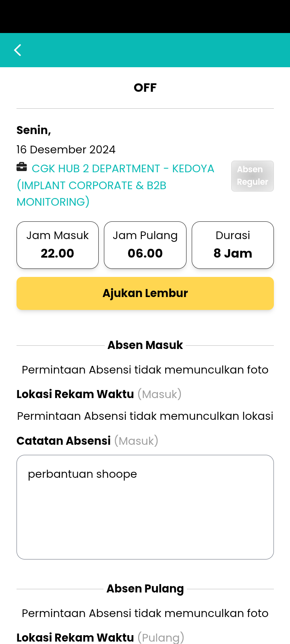Viewport: 290px width, 644px height.
Task: Open CGK HUB 2 DEPARTMENT - KEDOYA link
Action: (115, 185)
